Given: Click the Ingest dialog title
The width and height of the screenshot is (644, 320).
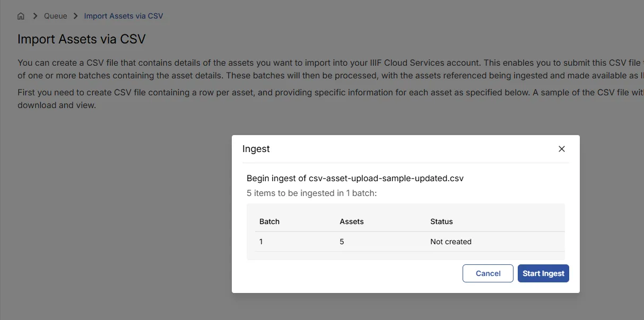Looking at the screenshot, I should pos(256,149).
